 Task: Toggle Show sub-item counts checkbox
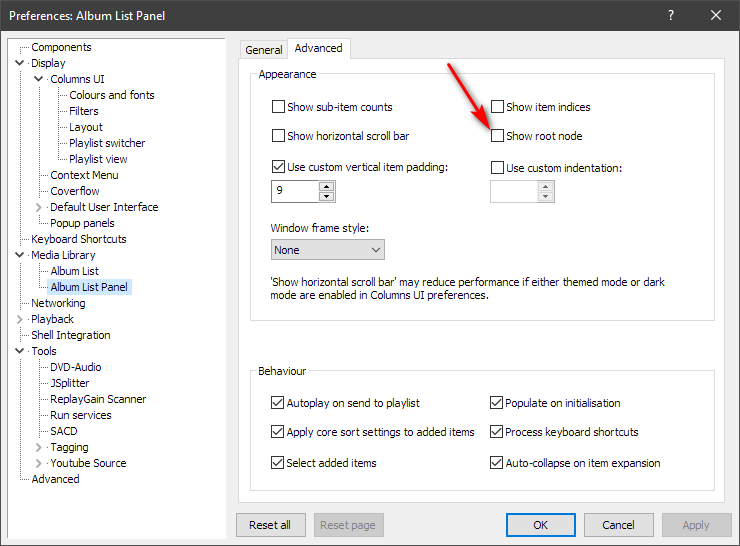(279, 107)
